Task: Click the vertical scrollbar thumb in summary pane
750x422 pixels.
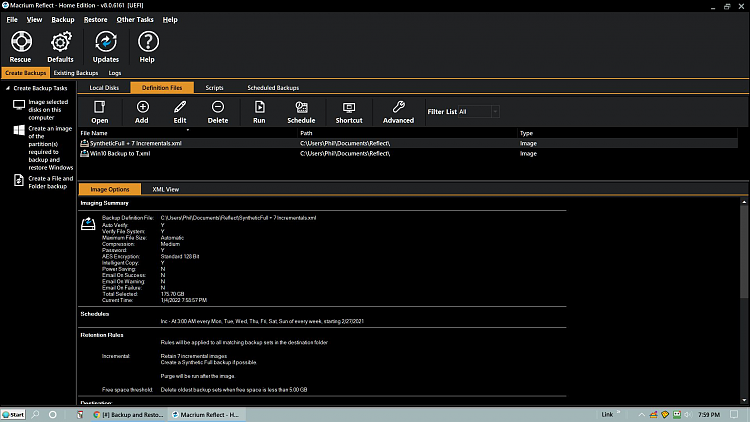Action: (744, 252)
